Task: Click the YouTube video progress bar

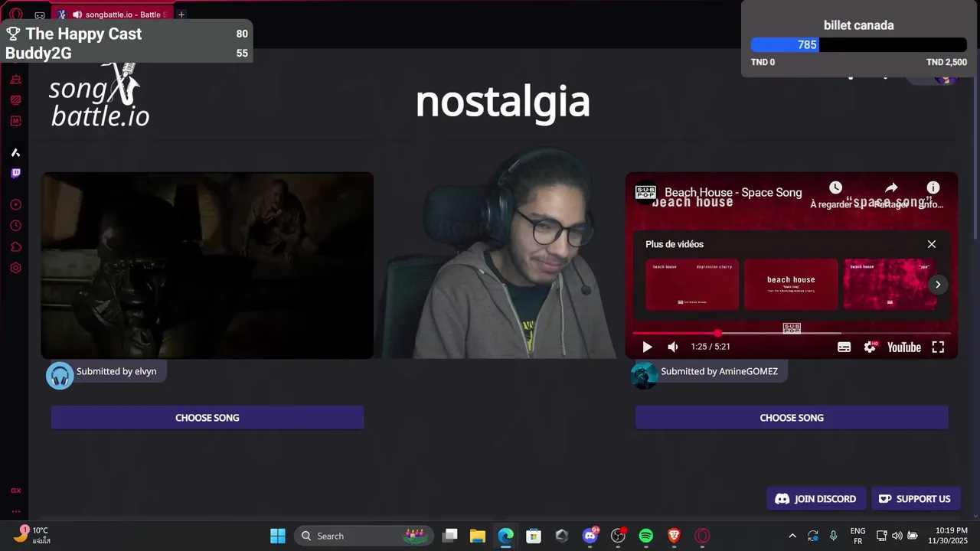Action: click(x=792, y=334)
